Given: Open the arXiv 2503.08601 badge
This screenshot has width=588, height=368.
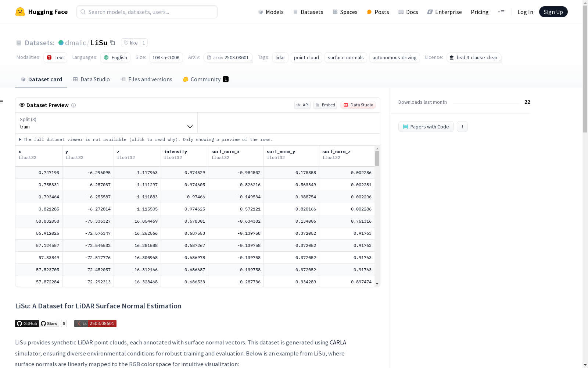Looking at the screenshot, I should click(x=96, y=323).
